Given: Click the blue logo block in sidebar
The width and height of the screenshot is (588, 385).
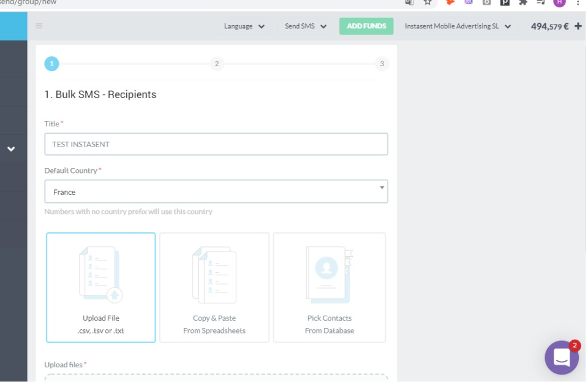Looking at the screenshot, I should coord(13,26).
